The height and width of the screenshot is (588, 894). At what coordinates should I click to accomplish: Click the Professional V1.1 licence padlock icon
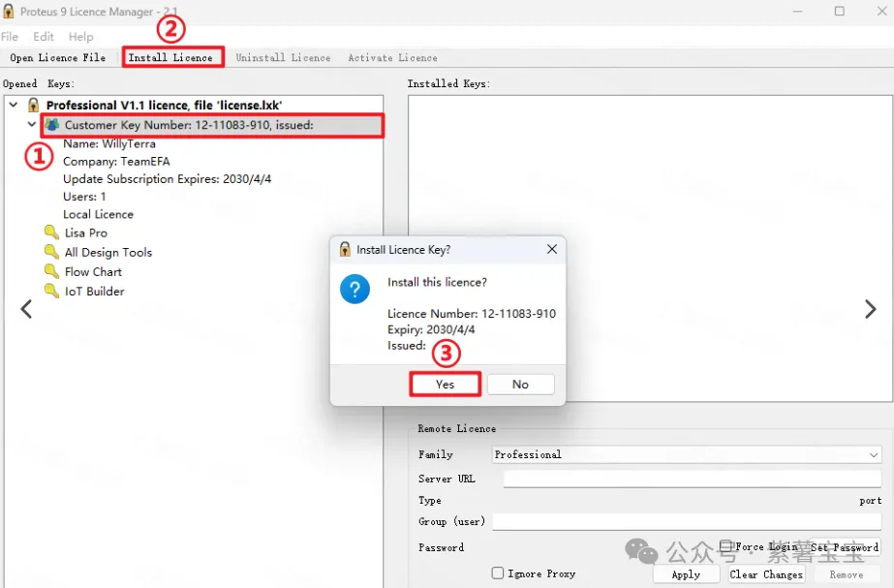34,105
